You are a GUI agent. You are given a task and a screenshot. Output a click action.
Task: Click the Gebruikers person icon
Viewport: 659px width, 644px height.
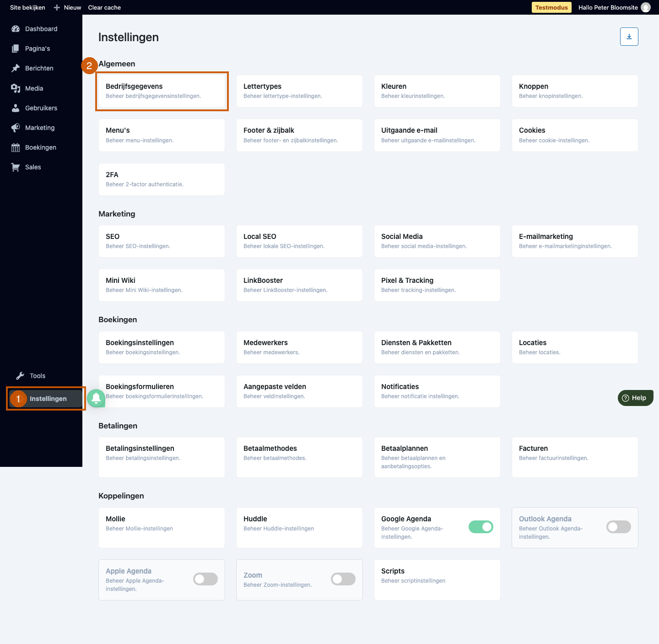pyautogui.click(x=16, y=108)
